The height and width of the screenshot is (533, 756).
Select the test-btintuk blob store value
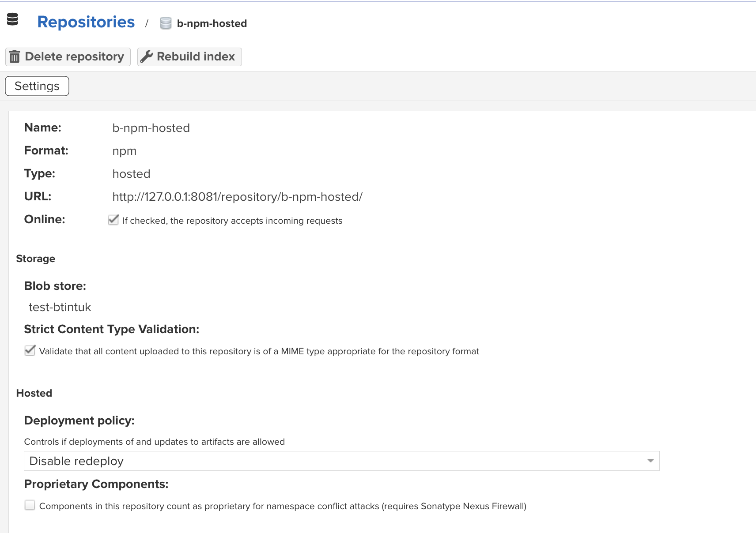(60, 307)
